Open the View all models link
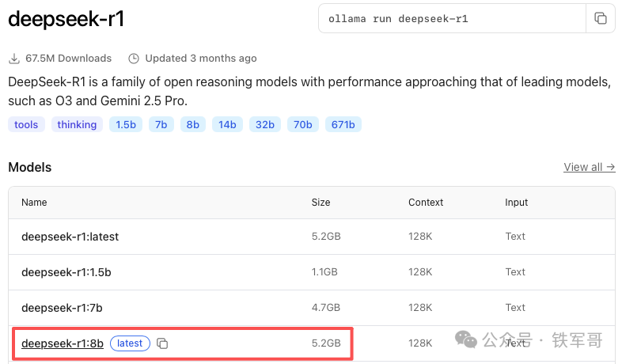This screenshot has height=364, width=622. point(589,167)
